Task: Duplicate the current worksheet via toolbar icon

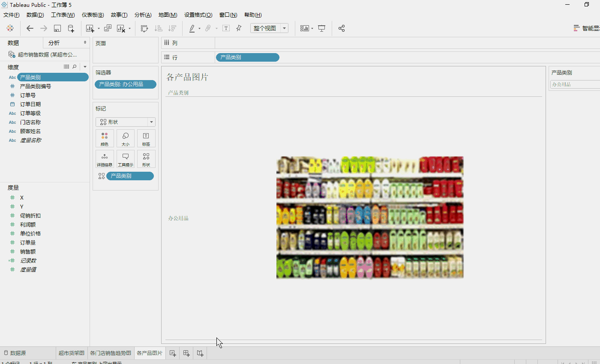Action: [108, 28]
